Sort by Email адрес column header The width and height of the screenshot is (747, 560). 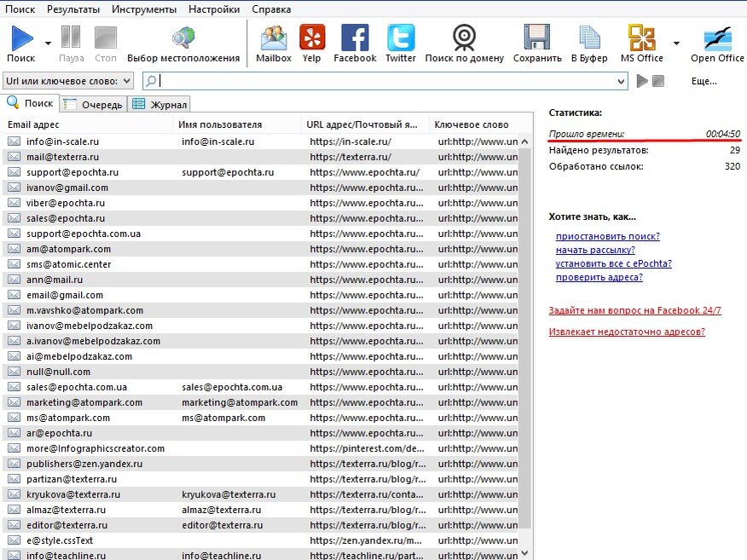tap(88, 124)
